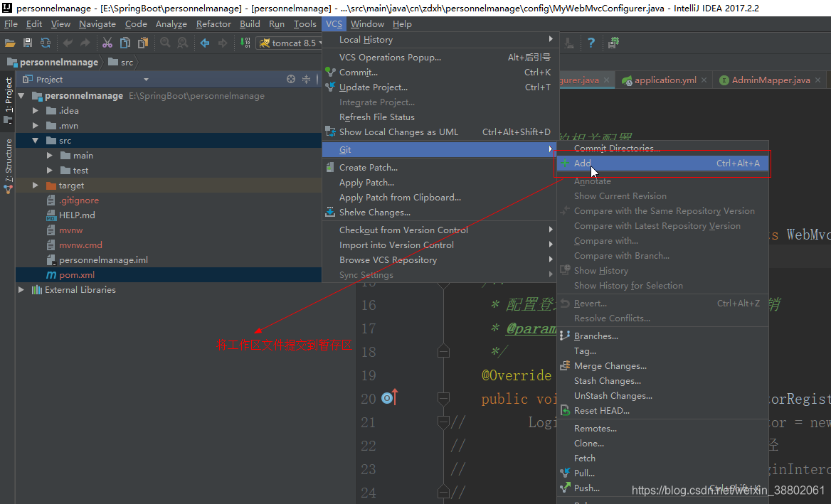Click the Collapse All icon in Project panel
Screen dimensions: 831x504
[x=307, y=79]
